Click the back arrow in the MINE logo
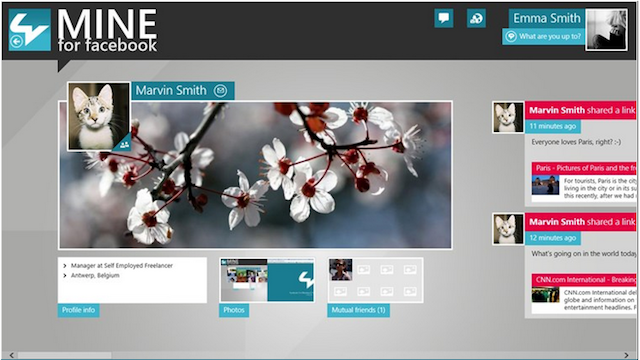640x360 pixels. (x=16, y=41)
